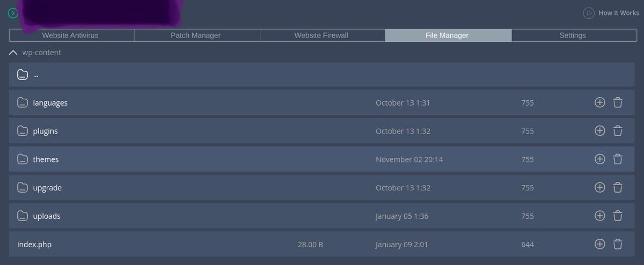This screenshot has height=265, width=644.
Task: Click the 644 permission value of index.php
Action: coord(528,245)
